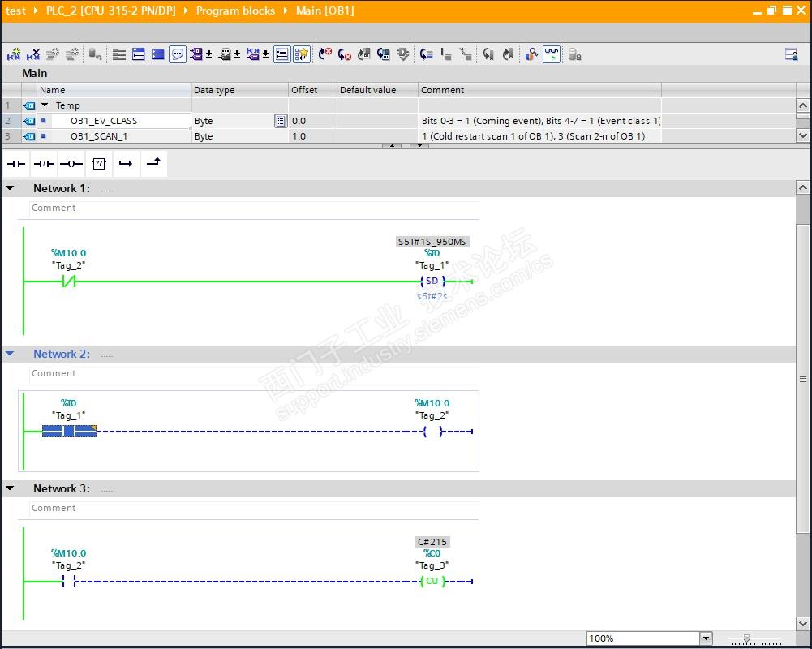This screenshot has height=649, width=812.
Task: Collapse Network 1
Action: click(x=10, y=188)
